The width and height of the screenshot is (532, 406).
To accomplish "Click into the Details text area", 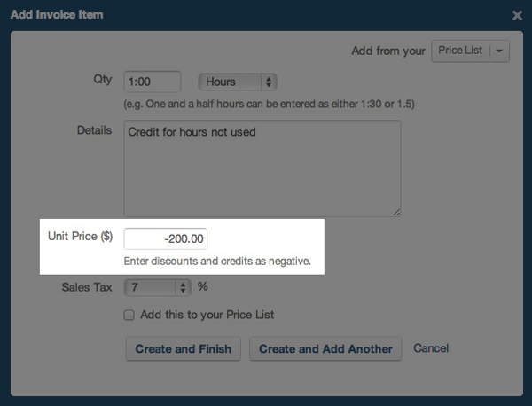I will (262, 168).
